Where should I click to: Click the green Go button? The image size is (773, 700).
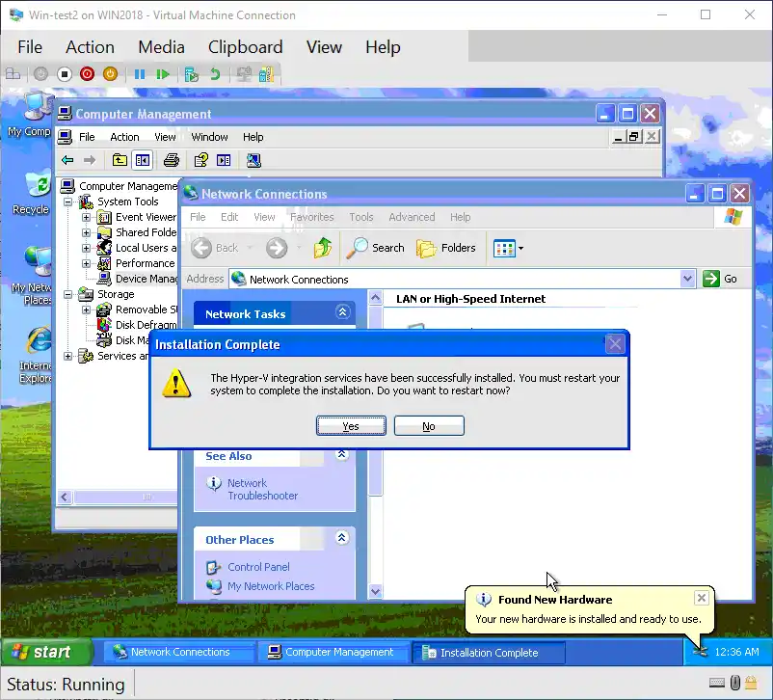point(720,280)
